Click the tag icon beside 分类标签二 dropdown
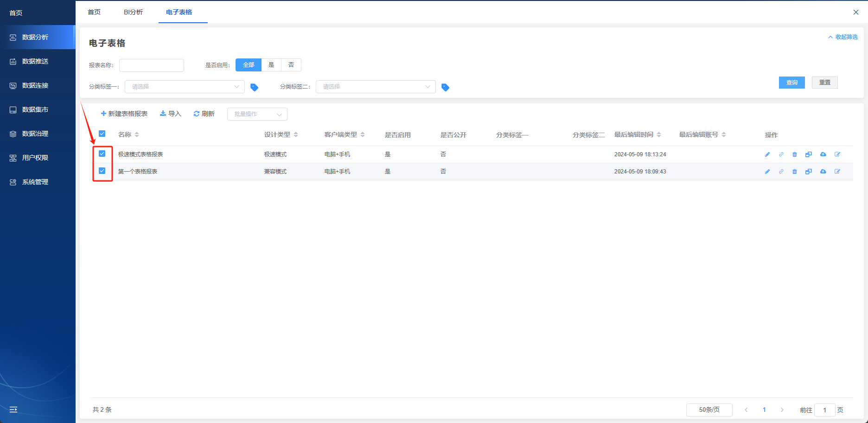Screen dimensions: 868x423 pyautogui.click(x=445, y=87)
